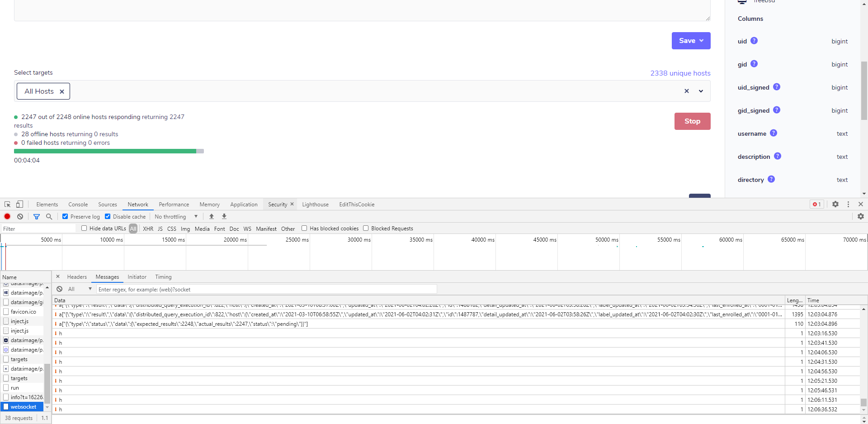Clear websocket messages icon
The image size is (868, 424).
pos(60,289)
